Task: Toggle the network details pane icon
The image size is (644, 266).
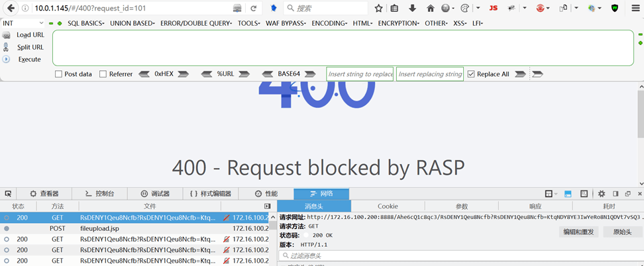Action: pyautogui.click(x=268, y=206)
